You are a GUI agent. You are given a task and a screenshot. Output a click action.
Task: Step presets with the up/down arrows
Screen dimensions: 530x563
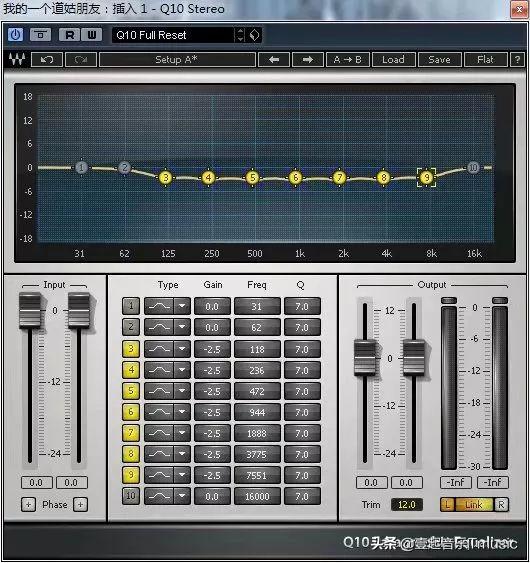[x=240, y=35]
